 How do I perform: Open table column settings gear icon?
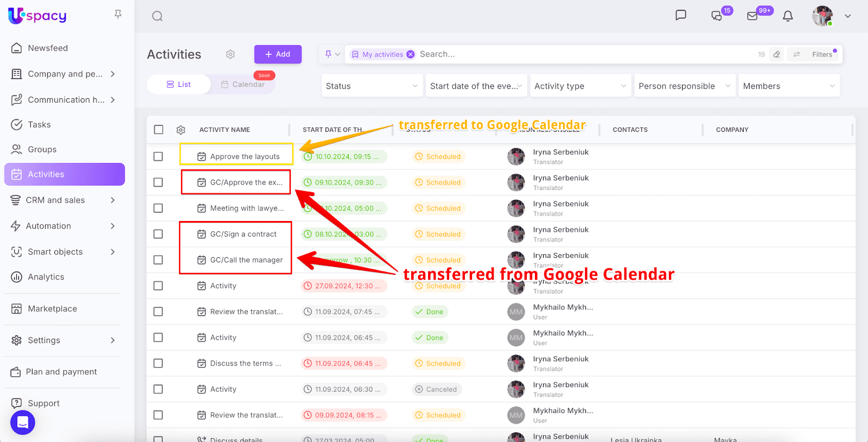(x=181, y=130)
